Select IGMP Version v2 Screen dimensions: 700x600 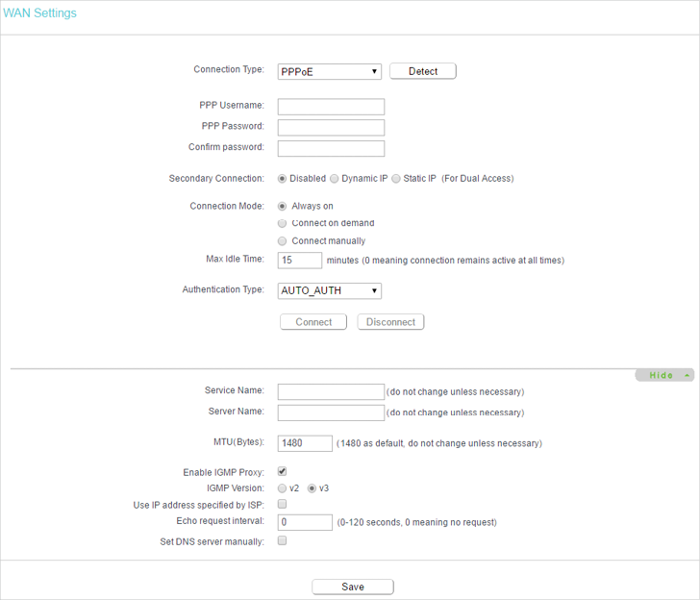[282, 488]
